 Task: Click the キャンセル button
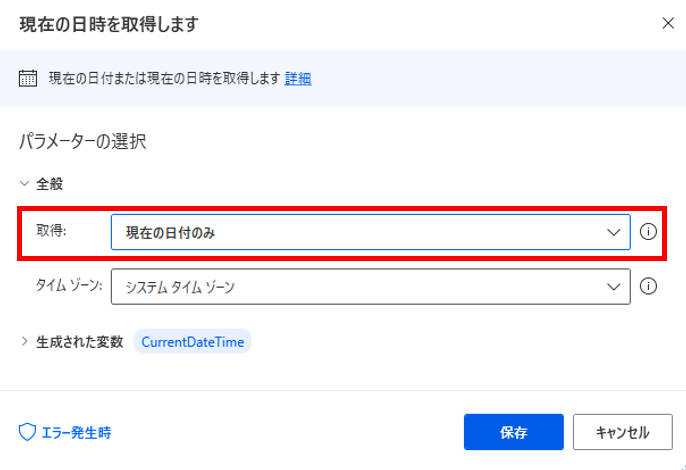coord(623,432)
